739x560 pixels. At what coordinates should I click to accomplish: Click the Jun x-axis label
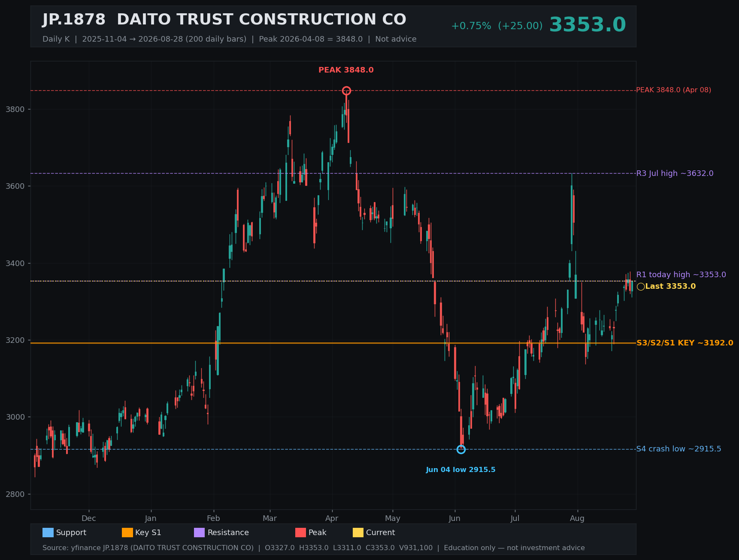(x=454, y=518)
